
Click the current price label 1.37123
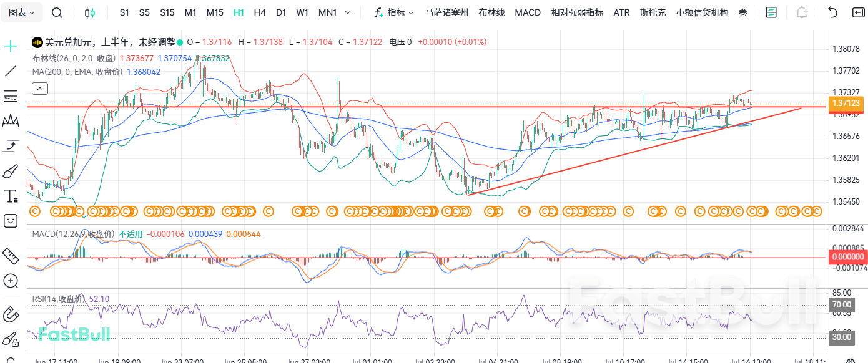click(846, 104)
